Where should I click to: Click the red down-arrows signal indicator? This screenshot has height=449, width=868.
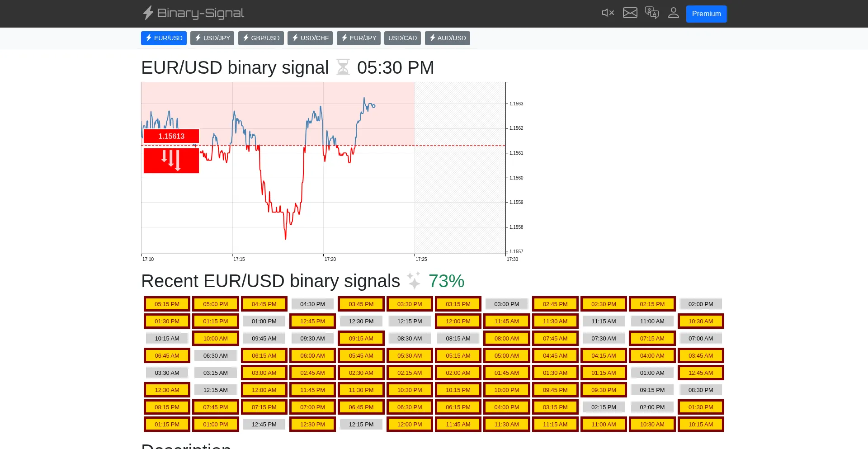tap(171, 161)
